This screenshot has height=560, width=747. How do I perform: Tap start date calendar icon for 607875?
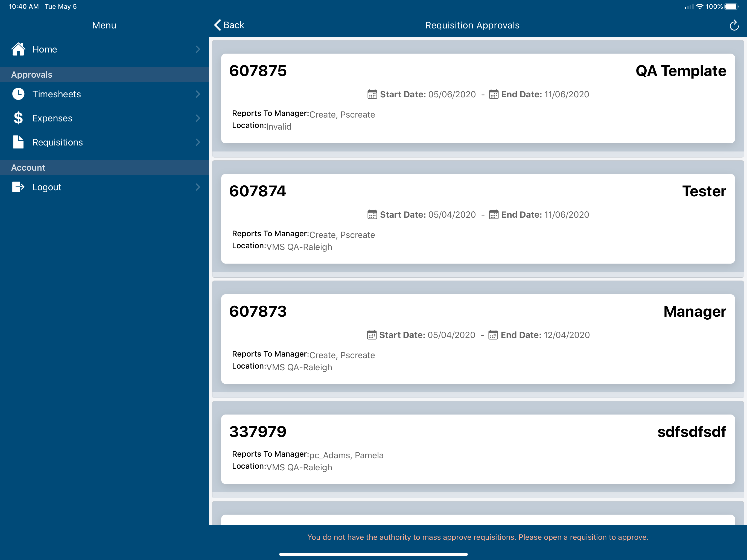[x=372, y=94]
